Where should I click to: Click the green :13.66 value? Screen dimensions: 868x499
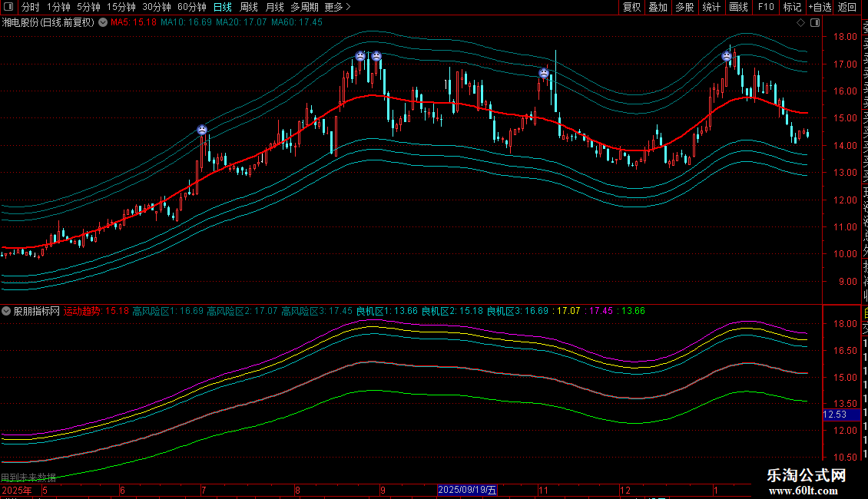[631, 311]
